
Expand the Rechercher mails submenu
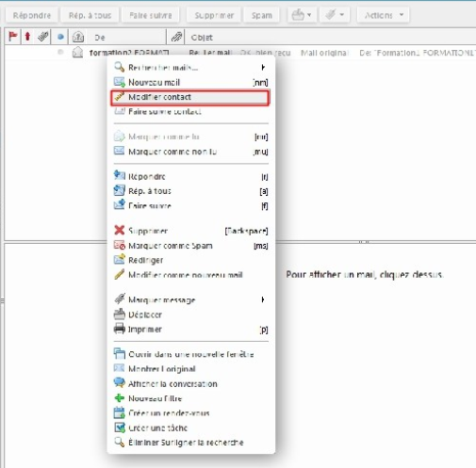point(190,67)
